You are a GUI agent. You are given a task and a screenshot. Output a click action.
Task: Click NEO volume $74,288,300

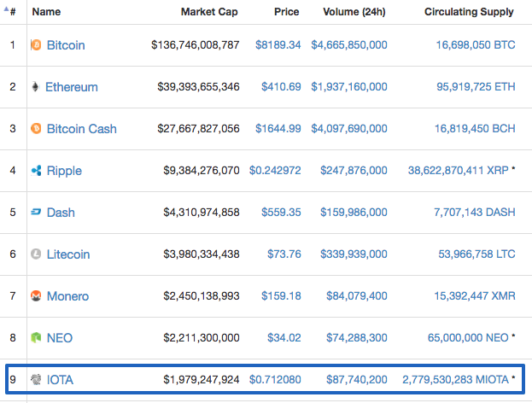[x=357, y=338]
